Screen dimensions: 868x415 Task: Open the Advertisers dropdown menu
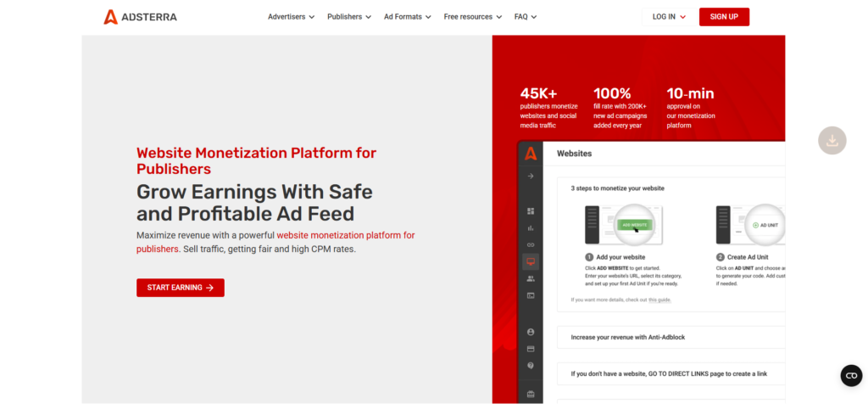(292, 17)
